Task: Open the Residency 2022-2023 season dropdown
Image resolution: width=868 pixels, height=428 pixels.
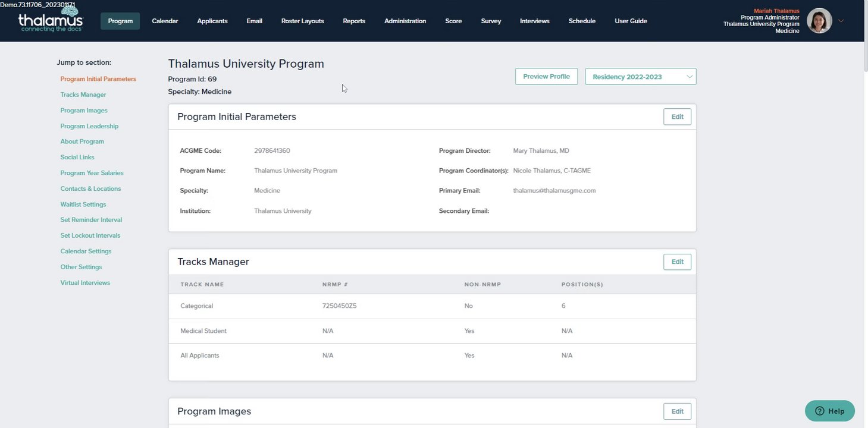Action: pyautogui.click(x=640, y=77)
